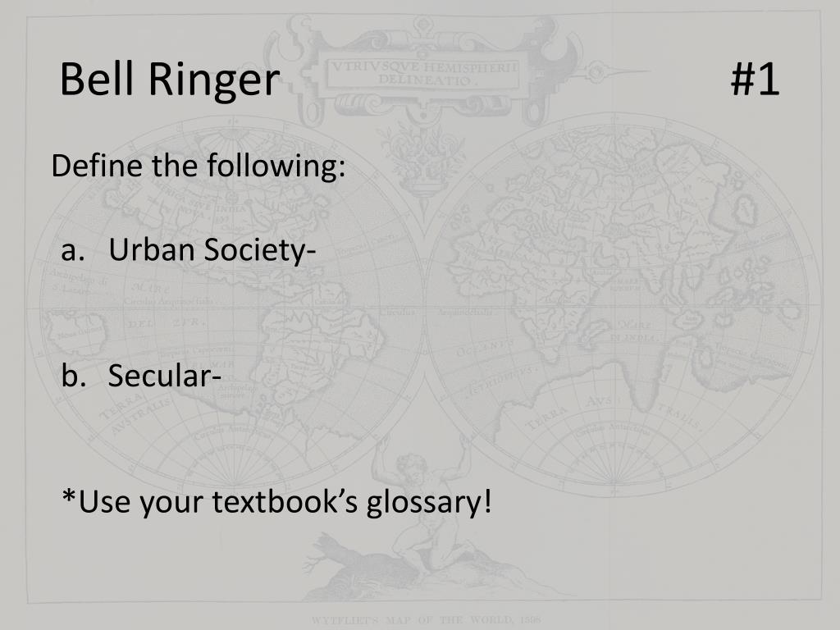The image size is (840, 630).
Task: Click the 'Wytfliet's Map of the World' caption
Action: tap(427, 620)
